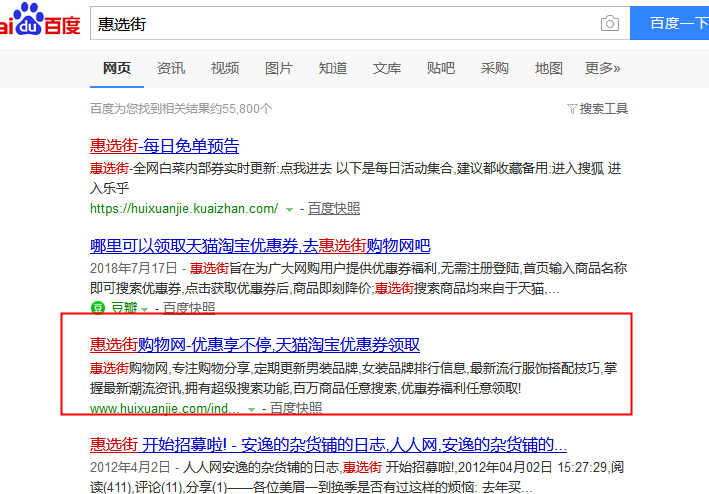The image size is (709, 494).
Task: Click the www.huixuanjie.com URL
Action: [165, 409]
